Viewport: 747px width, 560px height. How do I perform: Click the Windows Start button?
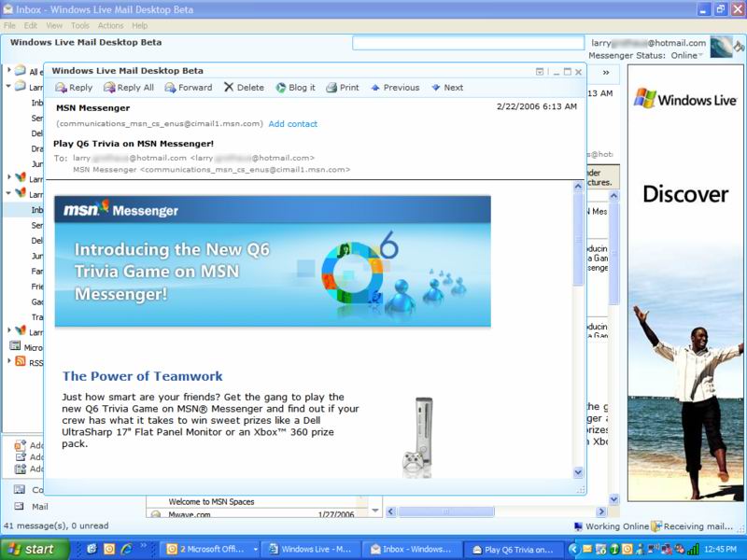[x=35, y=549]
